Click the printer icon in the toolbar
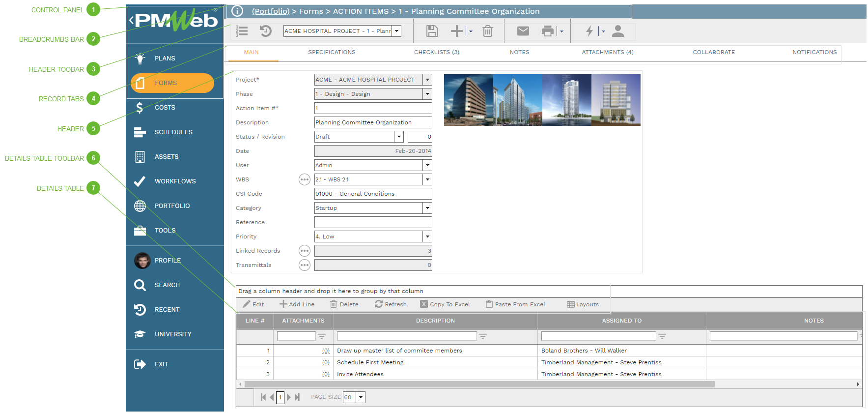The width and height of the screenshot is (868, 413). [x=547, y=31]
